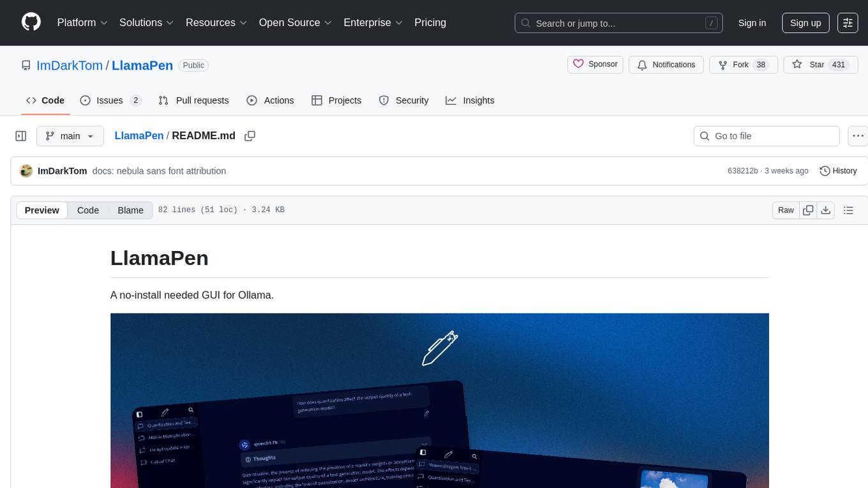
Task: Sponsor this repository with heart button
Action: 595,65
